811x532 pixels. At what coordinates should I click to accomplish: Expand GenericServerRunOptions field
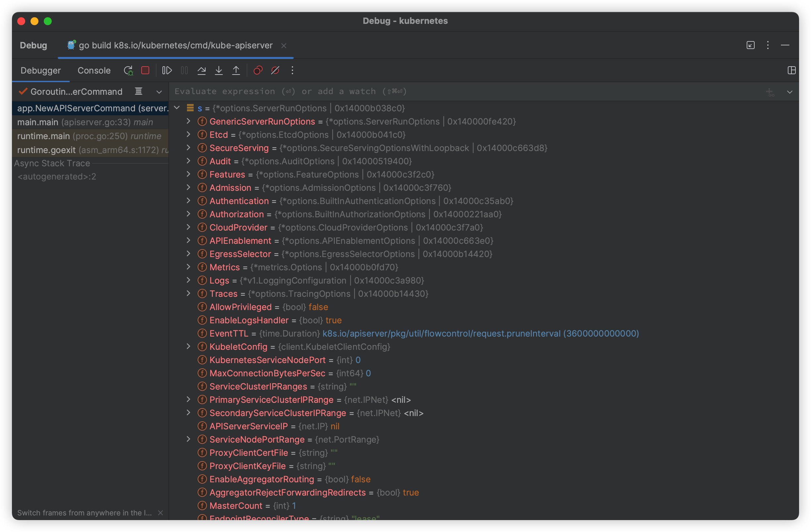coord(188,121)
